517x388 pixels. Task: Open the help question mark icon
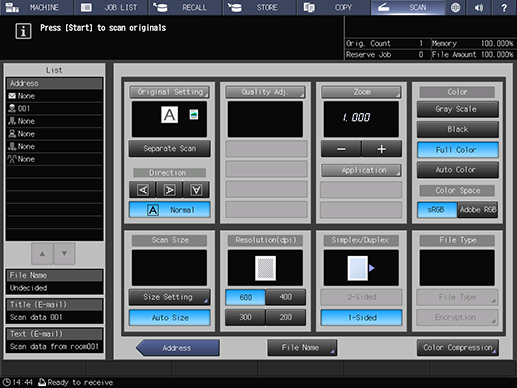click(504, 7)
